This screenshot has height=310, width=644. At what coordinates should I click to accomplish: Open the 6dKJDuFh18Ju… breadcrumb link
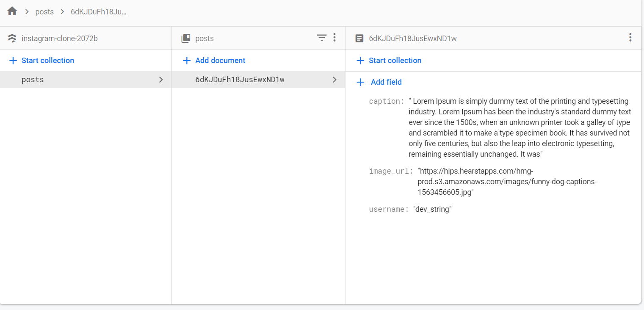99,12
